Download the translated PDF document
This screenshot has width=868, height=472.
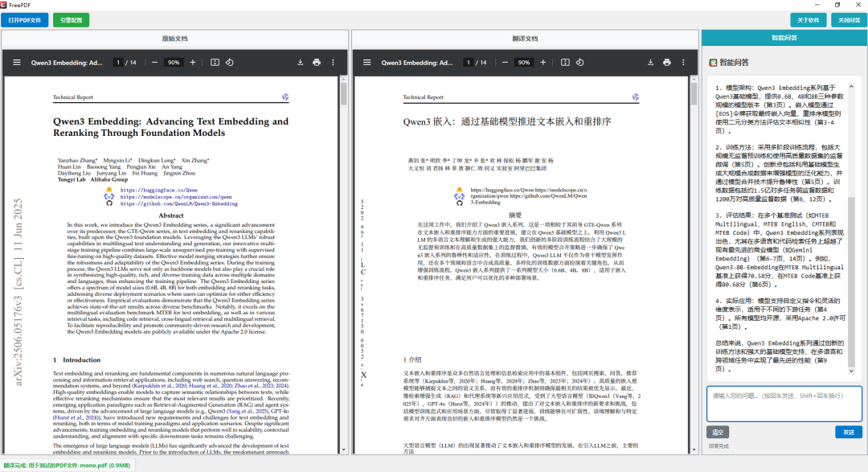point(651,62)
